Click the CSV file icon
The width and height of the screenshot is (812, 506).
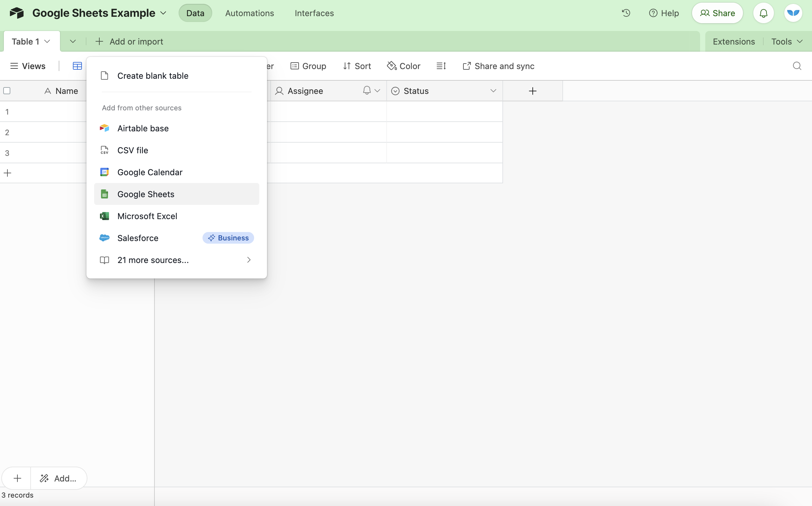104,150
